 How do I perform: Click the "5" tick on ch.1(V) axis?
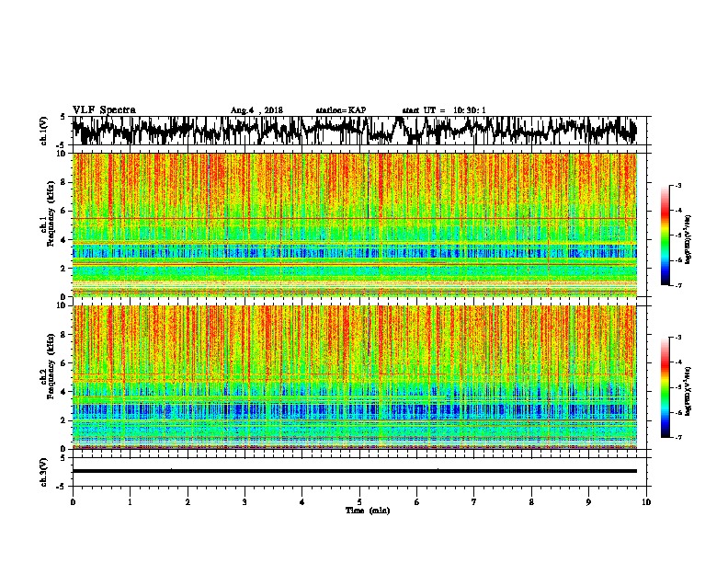pyautogui.click(x=63, y=117)
